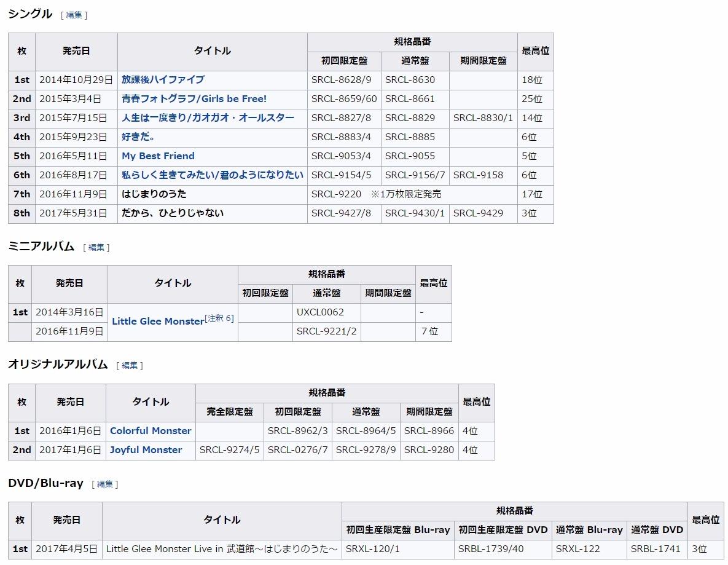Screen dimensions: 728x565
Task: Select the Blu-ray number SRXL-120/1
Action: pos(373,549)
